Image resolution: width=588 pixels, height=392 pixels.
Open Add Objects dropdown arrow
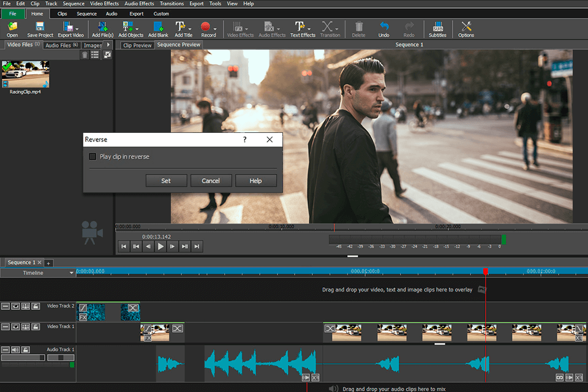pyautogui.click(x=137, y=28)
